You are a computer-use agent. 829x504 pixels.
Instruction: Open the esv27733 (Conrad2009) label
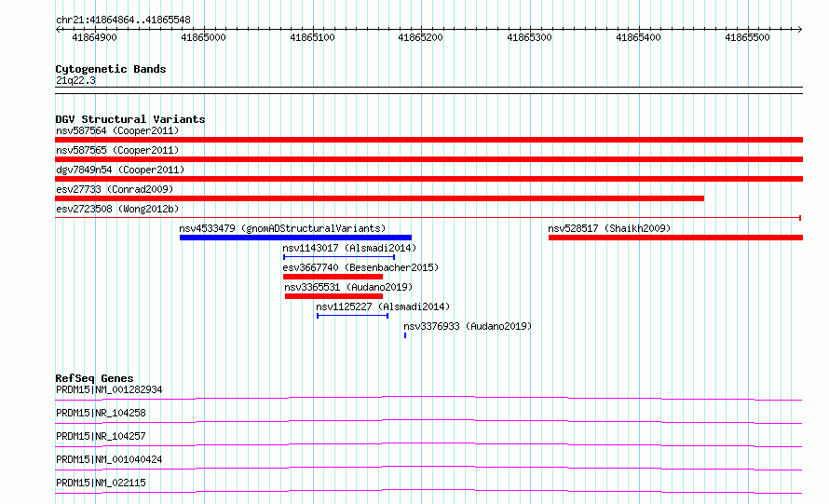pos(115,189)
